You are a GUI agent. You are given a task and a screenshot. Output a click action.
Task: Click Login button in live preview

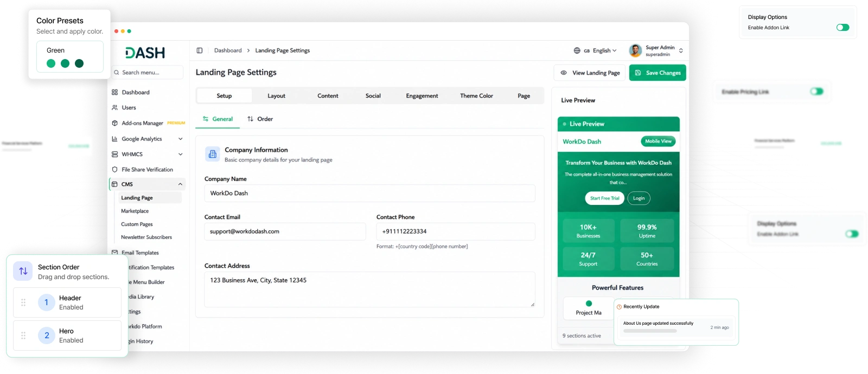point(639,198)
